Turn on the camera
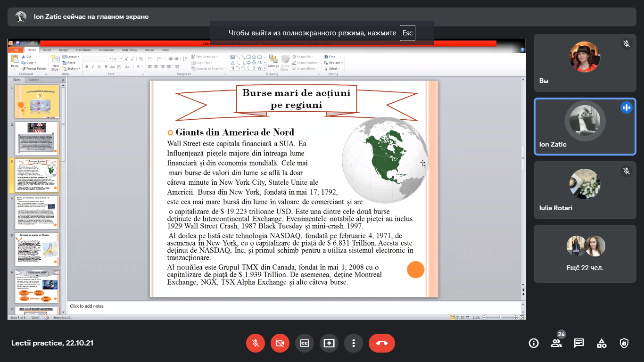The width and height of the screenshot is (644, 362). coord(280,343)
